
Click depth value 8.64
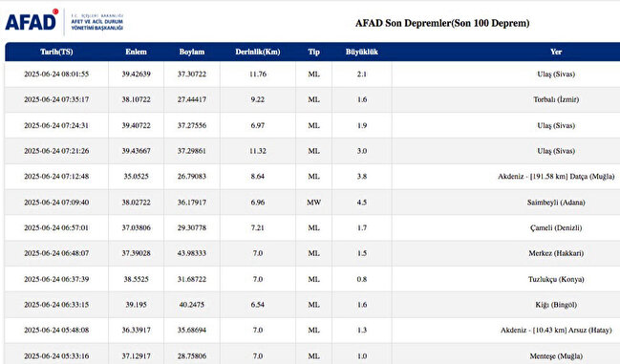pos(258,177)
